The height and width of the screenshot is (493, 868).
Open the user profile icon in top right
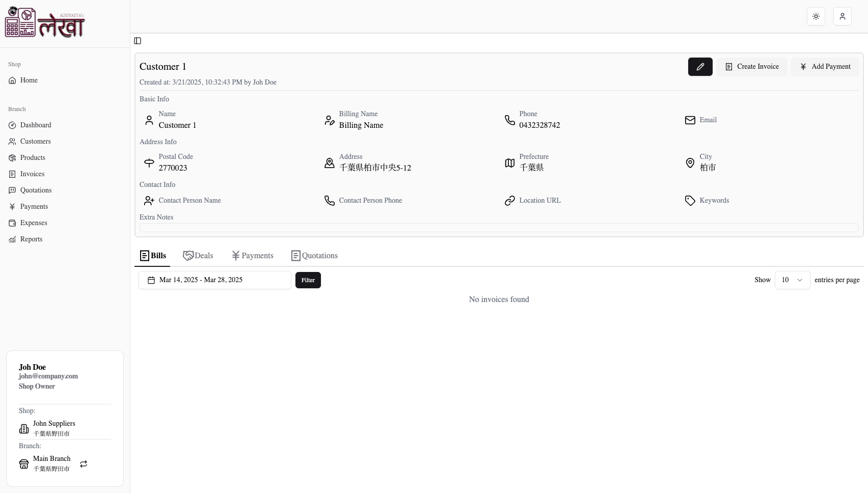[x=842, y=16]
